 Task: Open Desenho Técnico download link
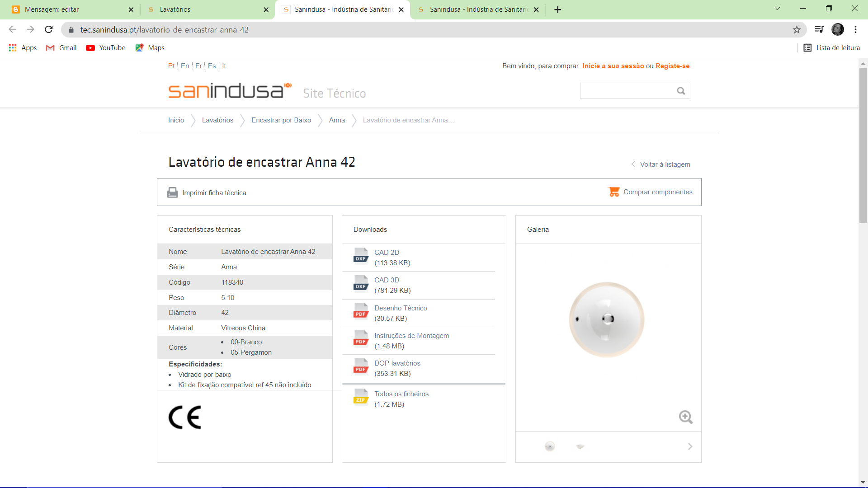401,308
